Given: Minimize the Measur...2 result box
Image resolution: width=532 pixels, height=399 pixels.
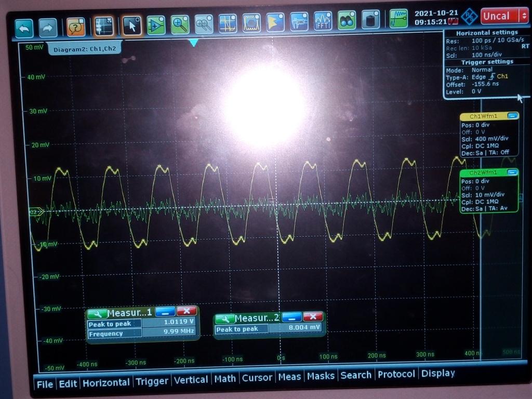Looking at the screenshot, I should (x=292, y=317).
